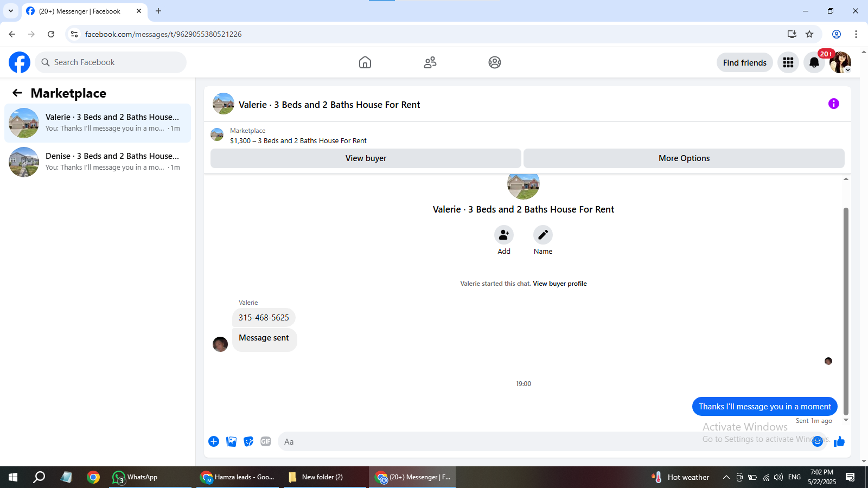The image size is (868, 488).
Task: Open volume control in system tray
Action: 778,477
